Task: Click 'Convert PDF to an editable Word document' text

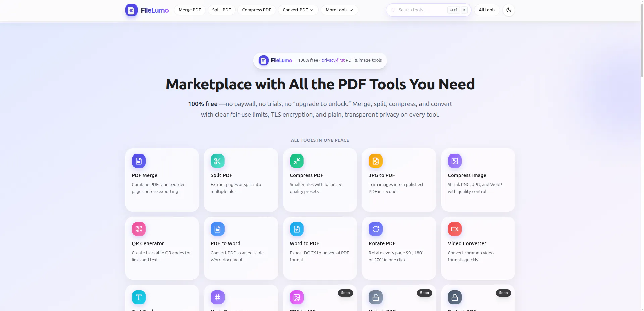Action: (x=237, y=256)
